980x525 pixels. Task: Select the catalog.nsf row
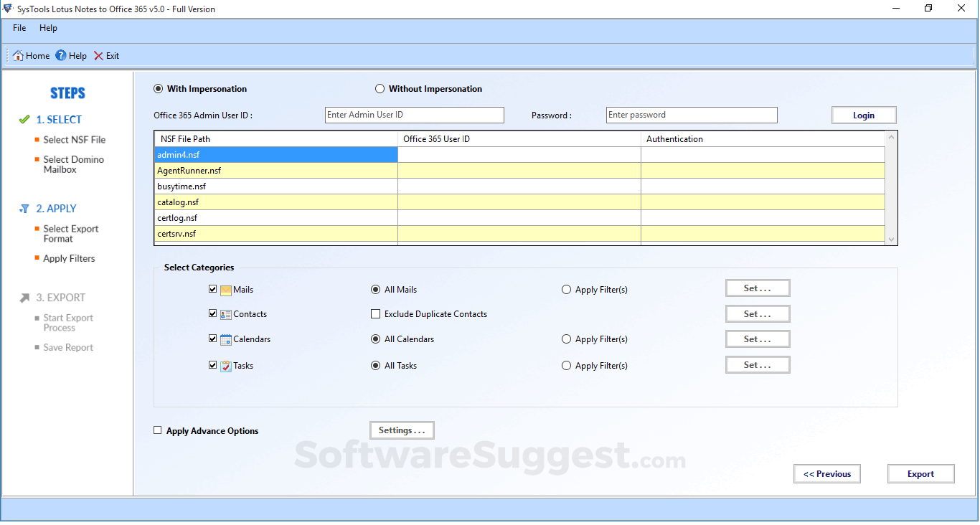click(519, 202)
